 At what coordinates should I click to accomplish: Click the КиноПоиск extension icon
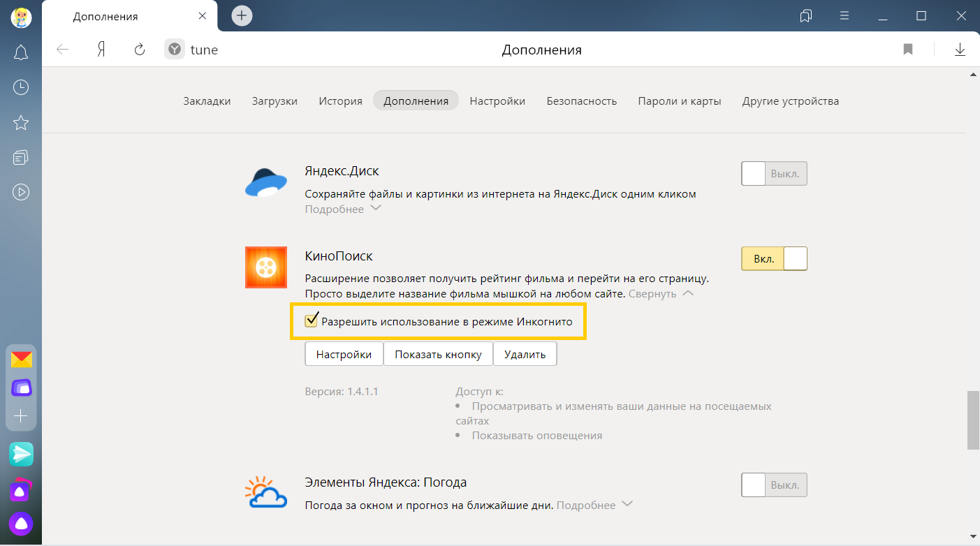tap(266, 267)
